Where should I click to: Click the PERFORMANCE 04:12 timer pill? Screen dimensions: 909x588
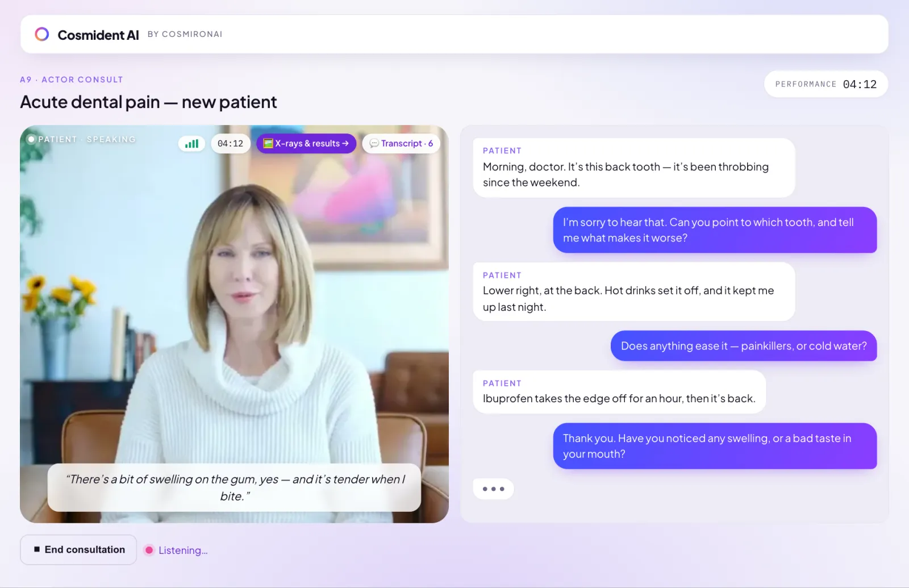825,84
